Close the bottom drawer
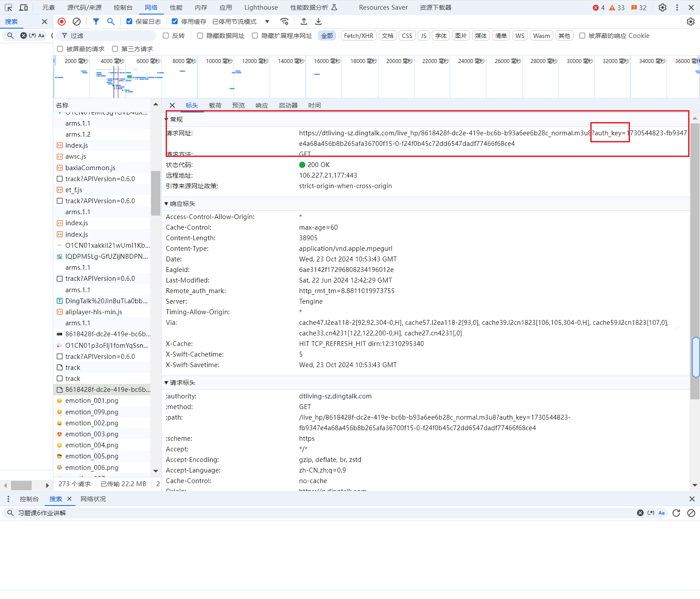700x599 pixels. (692, 499)
